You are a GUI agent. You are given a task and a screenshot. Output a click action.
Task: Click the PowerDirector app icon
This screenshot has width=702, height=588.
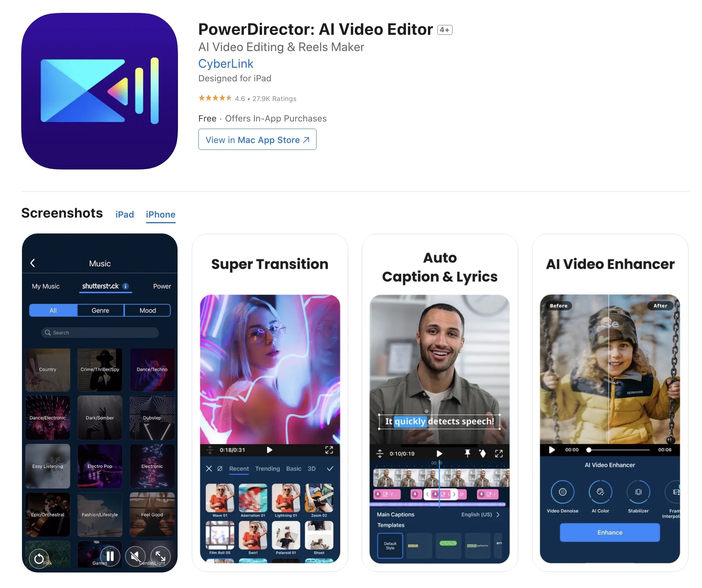tap(100, 91)
